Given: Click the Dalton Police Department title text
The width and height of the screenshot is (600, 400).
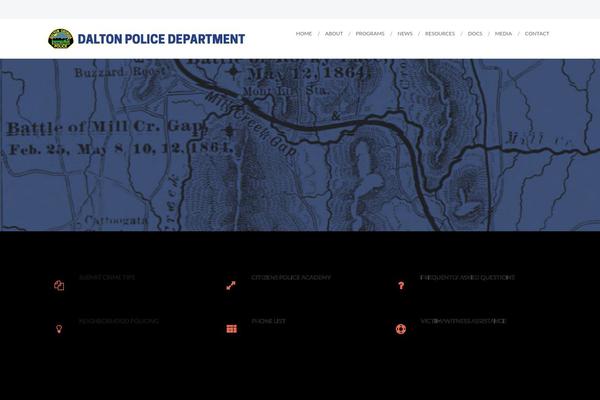Looking at the screenshot, I should (161, 39).
